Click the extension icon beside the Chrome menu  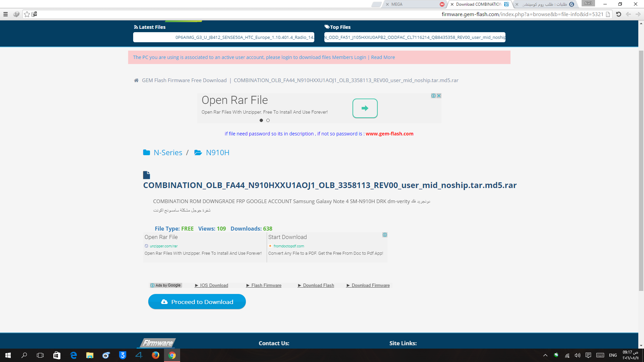click(16, 14)
